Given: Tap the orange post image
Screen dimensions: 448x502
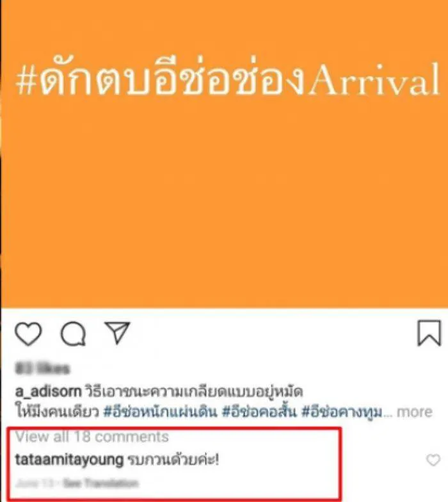Looking at the screenshot, I should coord(224,154).
